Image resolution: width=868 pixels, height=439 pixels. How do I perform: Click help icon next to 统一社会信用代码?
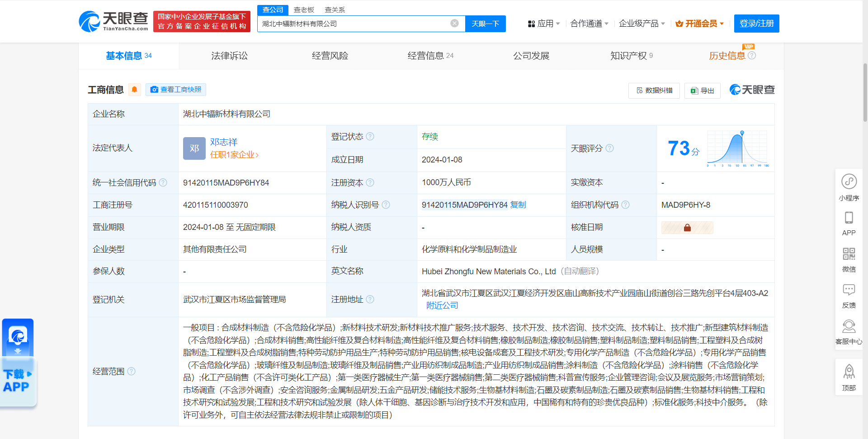(163, 182)
